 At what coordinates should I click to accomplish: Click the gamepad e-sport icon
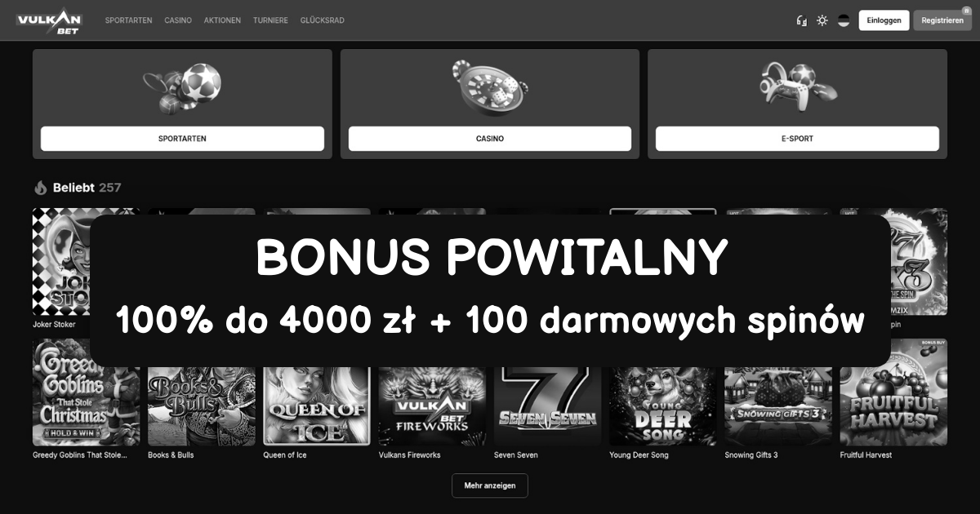point(797,86)
